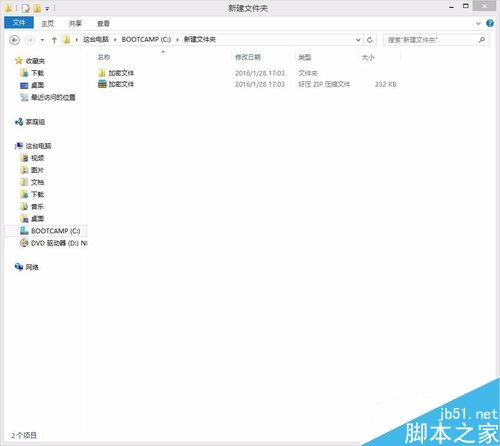Click 新建文件夹 in the address bar
This screenshot has height=446, width=500.
point(200,39)
